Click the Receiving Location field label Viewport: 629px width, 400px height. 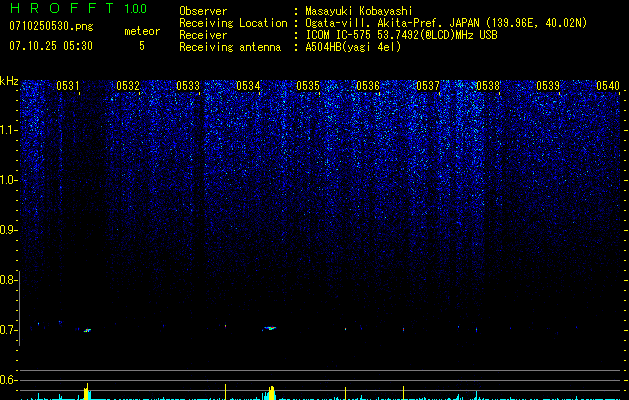[x=233, y=23]
